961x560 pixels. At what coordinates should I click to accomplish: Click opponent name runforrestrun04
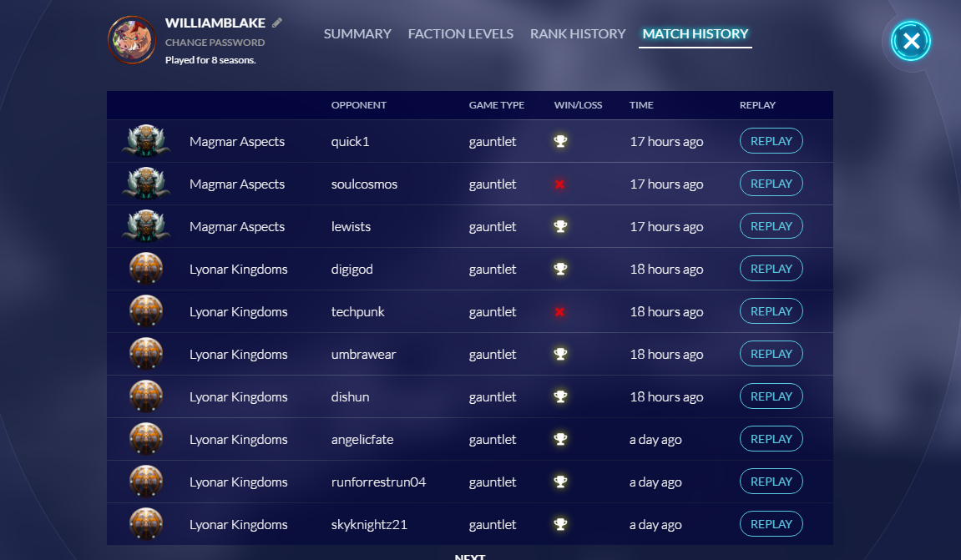[x=378, y=482]
